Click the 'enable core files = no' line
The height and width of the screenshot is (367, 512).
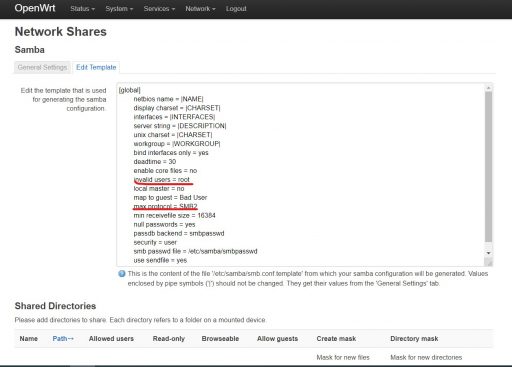tap(165, 171)
